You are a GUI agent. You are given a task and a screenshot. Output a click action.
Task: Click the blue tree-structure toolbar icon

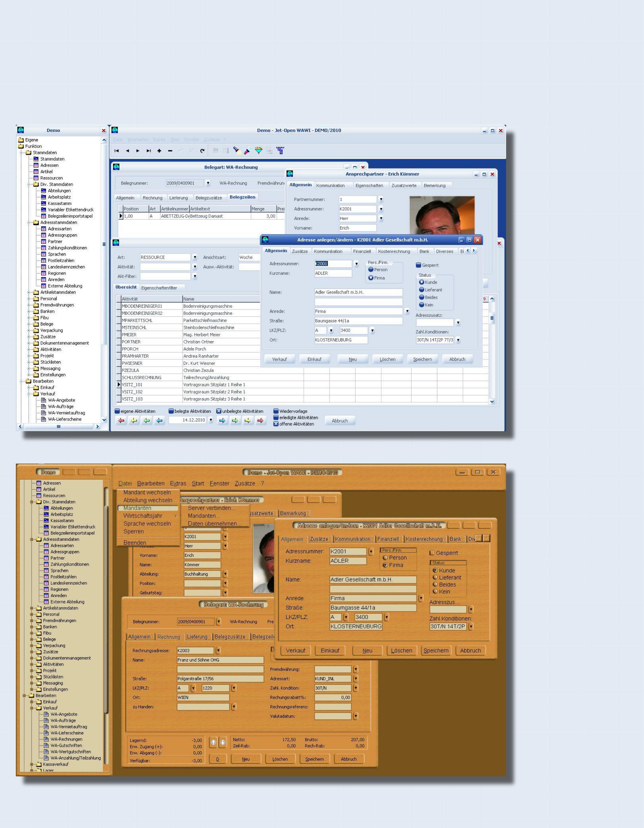point(280,151)
